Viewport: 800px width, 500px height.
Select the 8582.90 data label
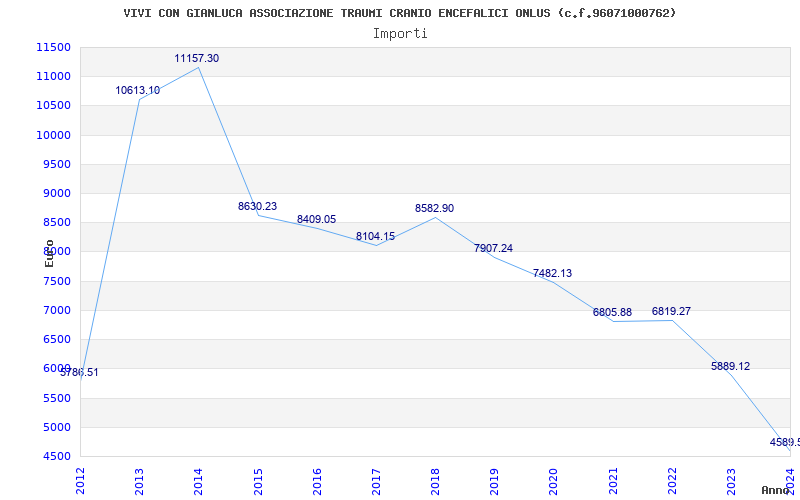[434, 208]
